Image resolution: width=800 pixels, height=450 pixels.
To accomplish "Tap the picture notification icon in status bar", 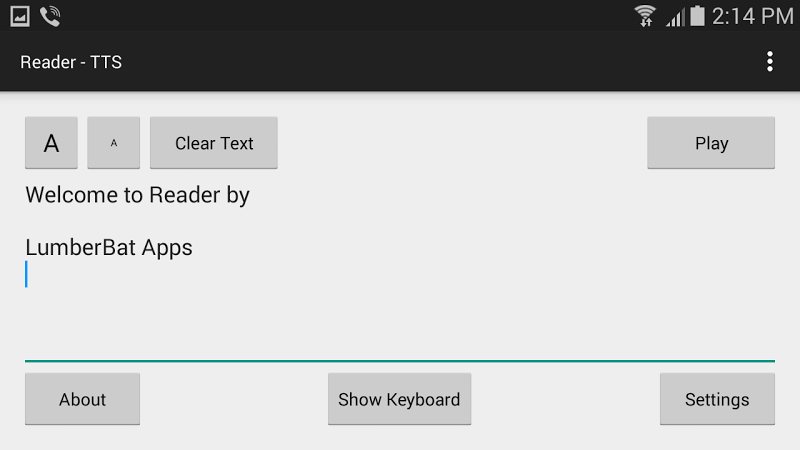I will (x=20, y=15).
